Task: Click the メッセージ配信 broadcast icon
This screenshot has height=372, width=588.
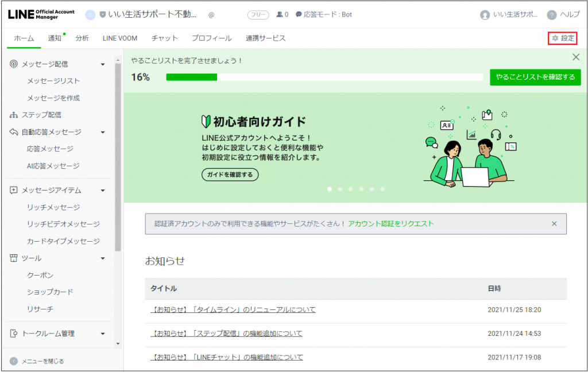Action: click(14, 64)
